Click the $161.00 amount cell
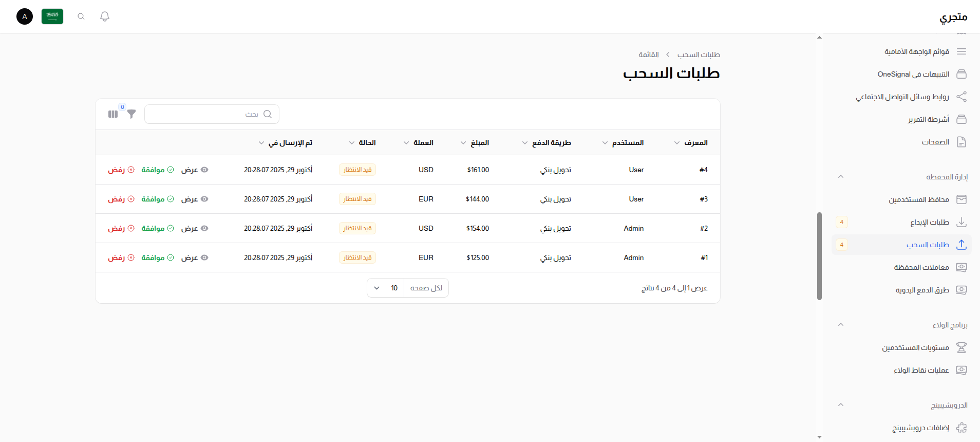Image resolution: width=980 pixels, height=442 pixels. (x=478, y=170)
